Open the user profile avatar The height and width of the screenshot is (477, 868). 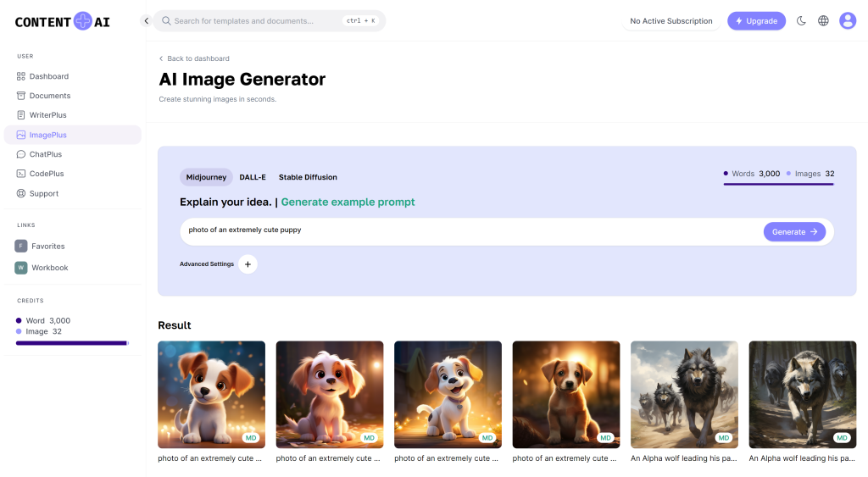(848, 21)
